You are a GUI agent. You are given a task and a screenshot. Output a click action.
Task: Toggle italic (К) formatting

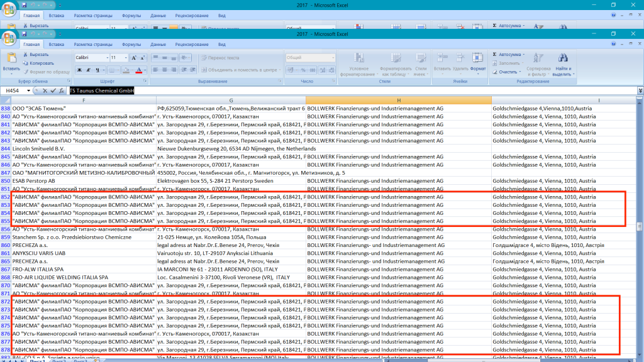point(90,70)
